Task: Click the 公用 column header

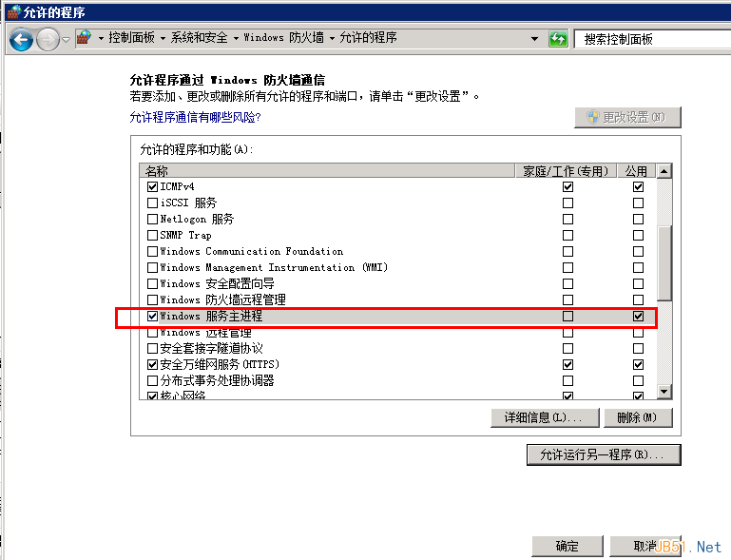Action: coord(636,170)
